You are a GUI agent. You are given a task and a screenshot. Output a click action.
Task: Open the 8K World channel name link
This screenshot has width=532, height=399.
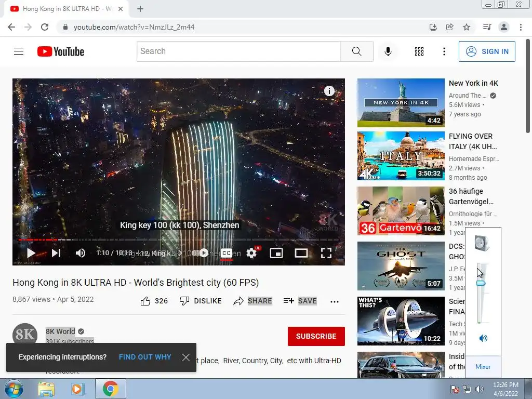[60, 331]
